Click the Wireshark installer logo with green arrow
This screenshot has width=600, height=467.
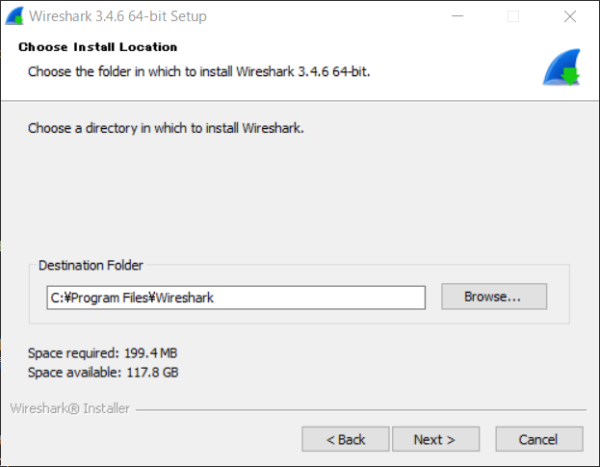coord(561,67)
